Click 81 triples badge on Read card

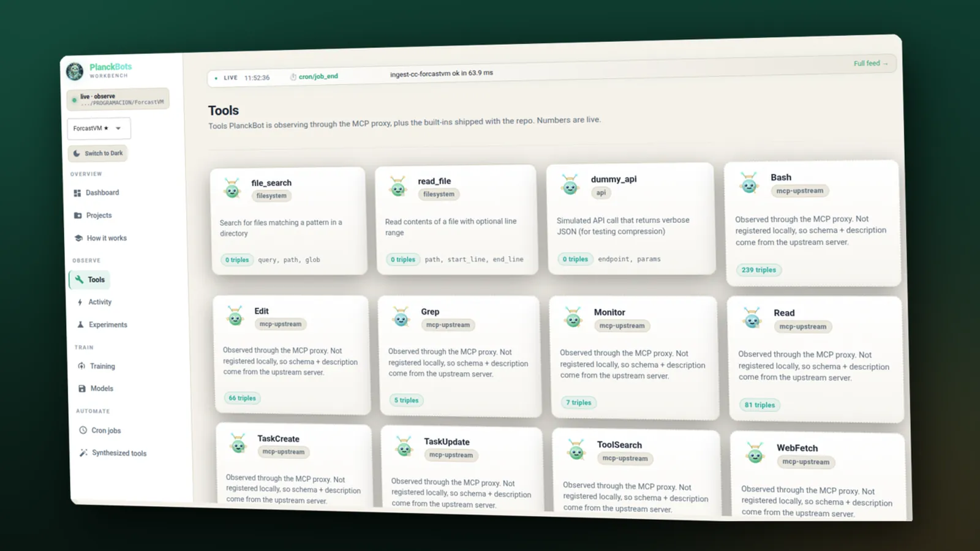point(759,405)
